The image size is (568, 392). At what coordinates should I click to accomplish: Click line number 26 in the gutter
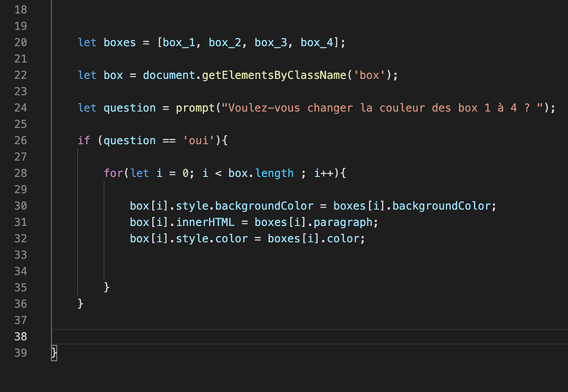21,140
